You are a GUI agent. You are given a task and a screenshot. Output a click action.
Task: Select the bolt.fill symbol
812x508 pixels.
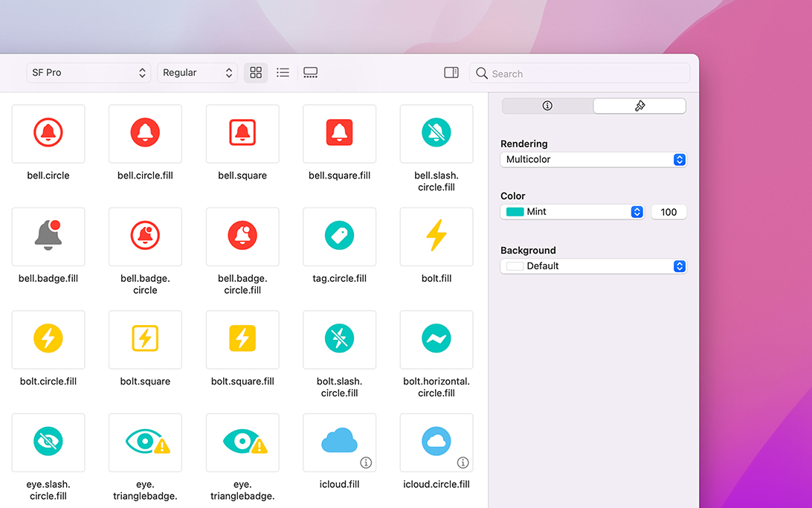[x=436, y=237]
